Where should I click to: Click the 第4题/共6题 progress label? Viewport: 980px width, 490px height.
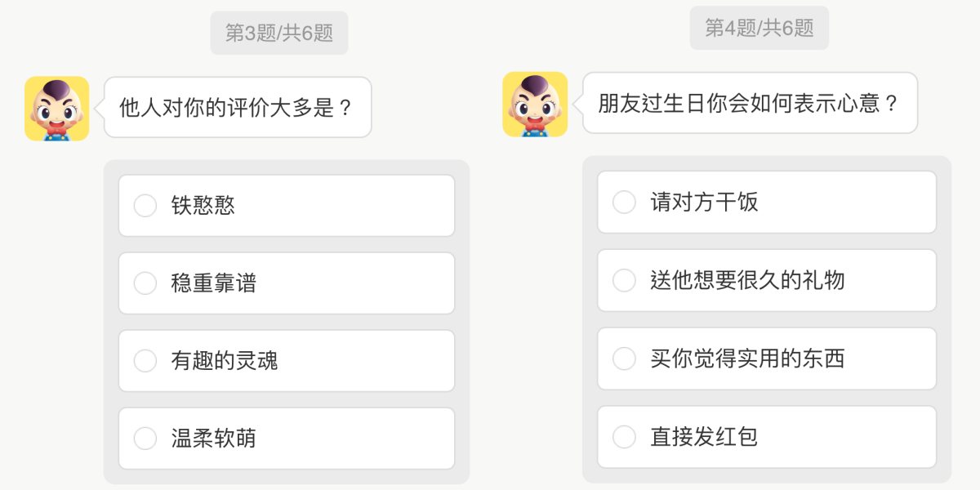[759, 29]
